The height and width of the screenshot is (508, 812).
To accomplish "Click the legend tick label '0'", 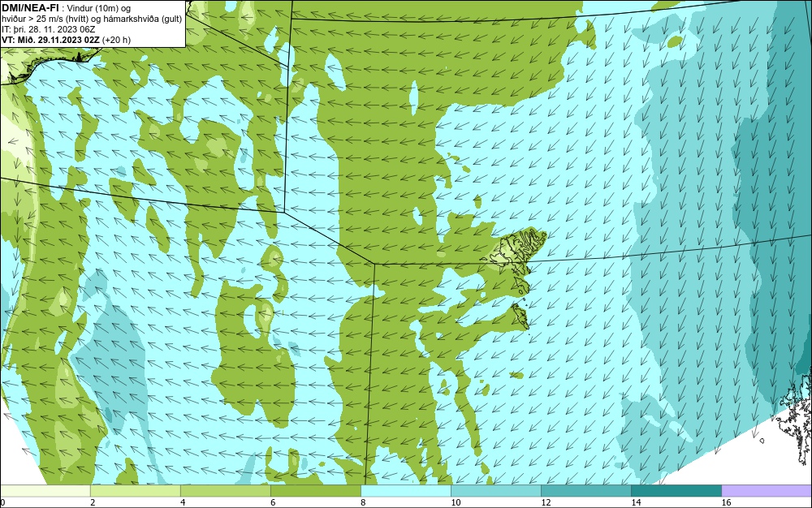I will (x=2, y=502).
